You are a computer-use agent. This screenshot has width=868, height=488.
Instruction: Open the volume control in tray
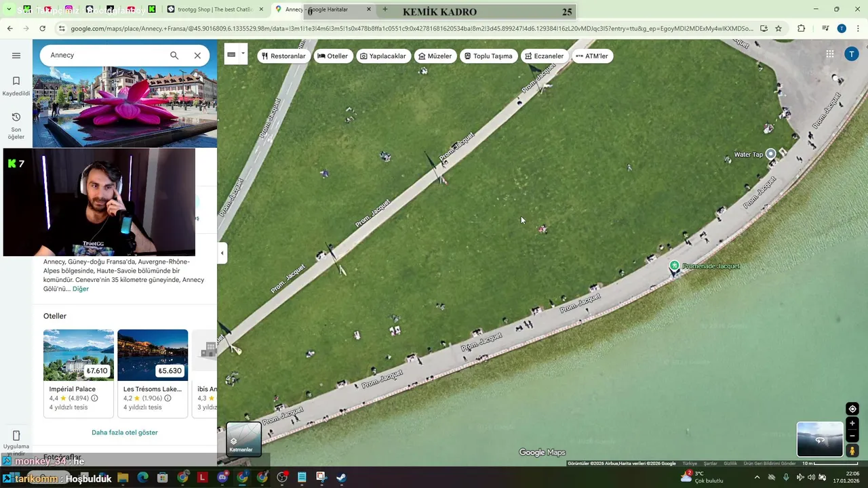pyautogui.click(x=811, y=477)
